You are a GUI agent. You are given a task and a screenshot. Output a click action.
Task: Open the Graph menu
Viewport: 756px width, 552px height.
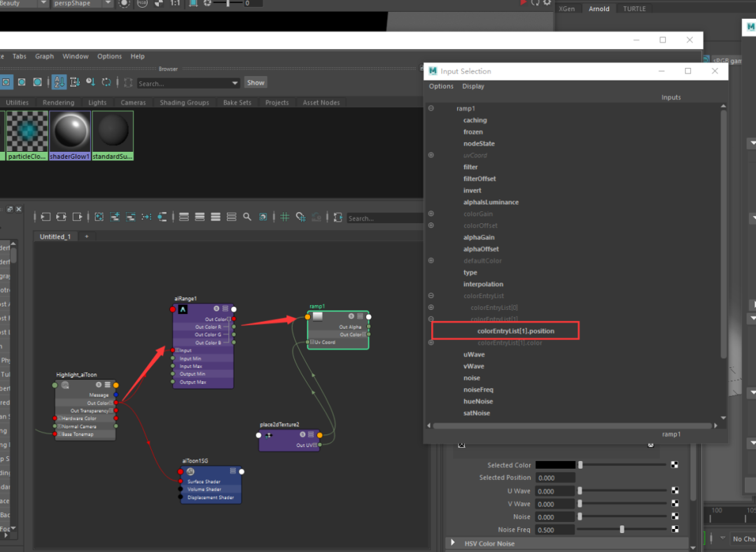coord(44,57)
